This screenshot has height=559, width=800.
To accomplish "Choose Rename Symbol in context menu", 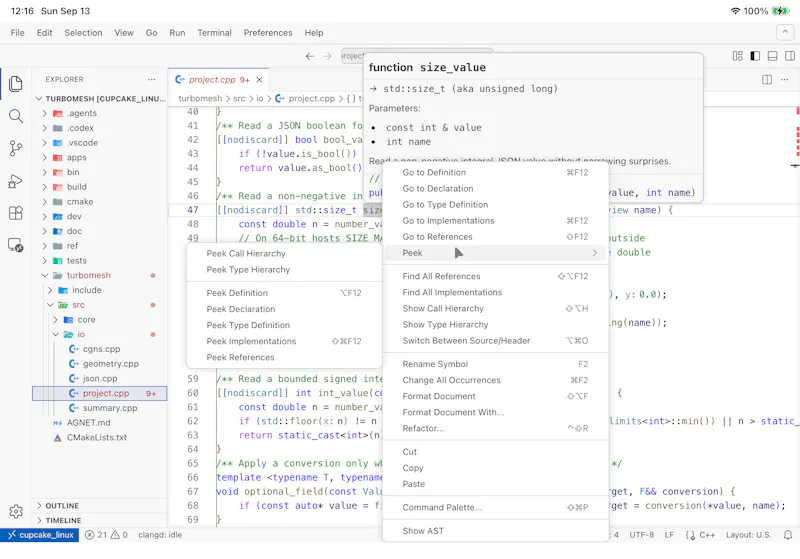I will (x=495, y=364).
